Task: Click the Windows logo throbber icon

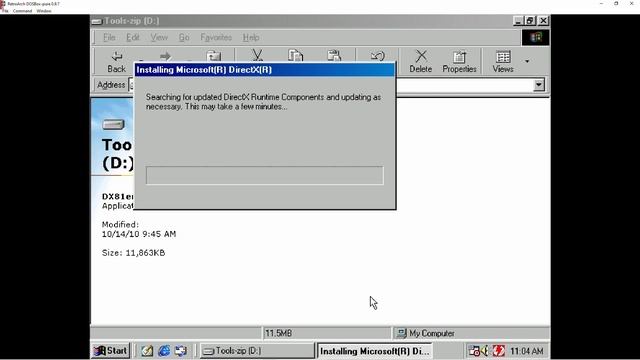Action: (x=536, y=38)
